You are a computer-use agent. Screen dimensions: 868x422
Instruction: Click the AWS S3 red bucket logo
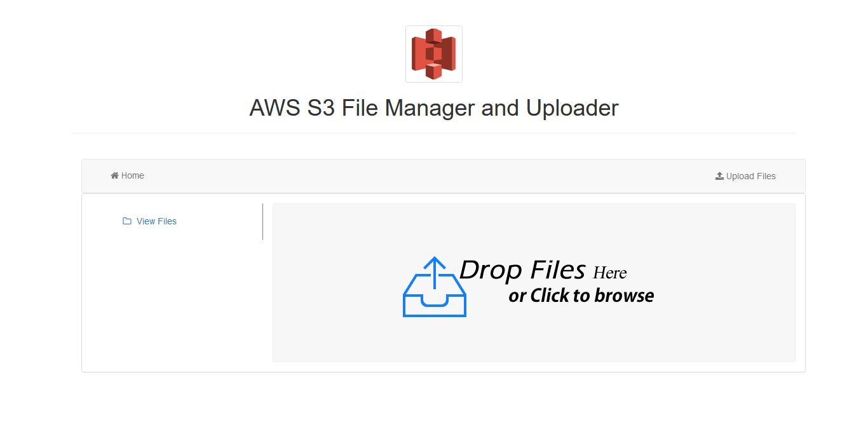(433, 54)
